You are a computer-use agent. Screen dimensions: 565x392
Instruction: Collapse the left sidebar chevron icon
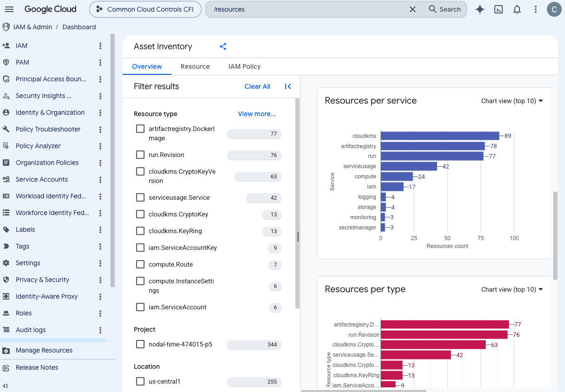point(6,385)
